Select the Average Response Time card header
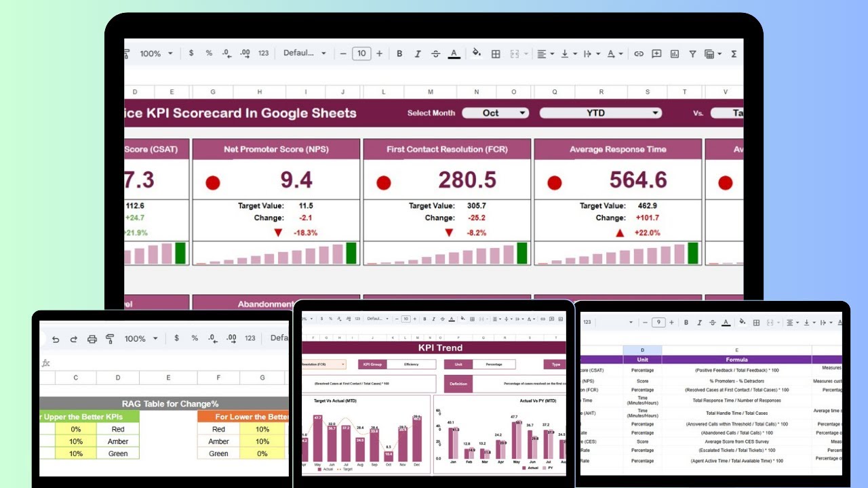The height and width of the screenshot is (488, 868). point(618,149)
